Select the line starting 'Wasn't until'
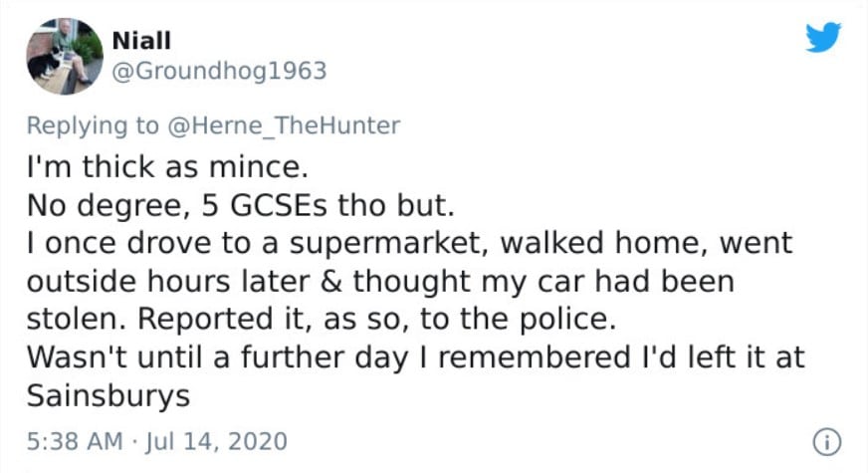868x473 pixels. click(x=415, y=357)
